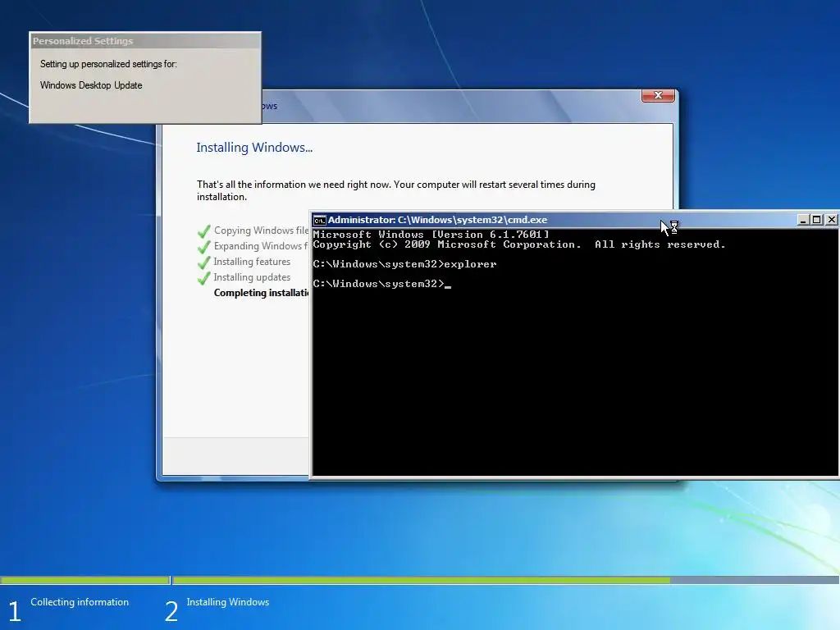This screenshot has width=840, height=630.
Task: Click the blinking command prompt line
Action: tap(382, 284)
